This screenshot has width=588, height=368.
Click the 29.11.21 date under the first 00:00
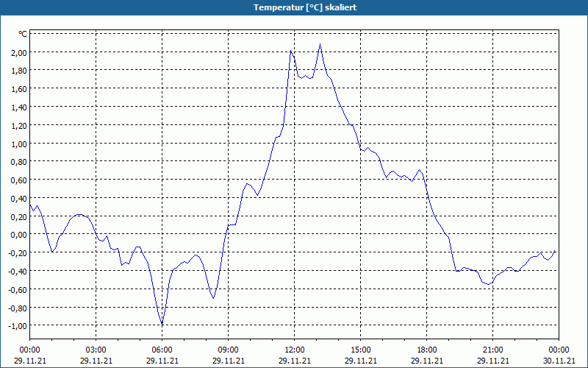click(29, 361)
